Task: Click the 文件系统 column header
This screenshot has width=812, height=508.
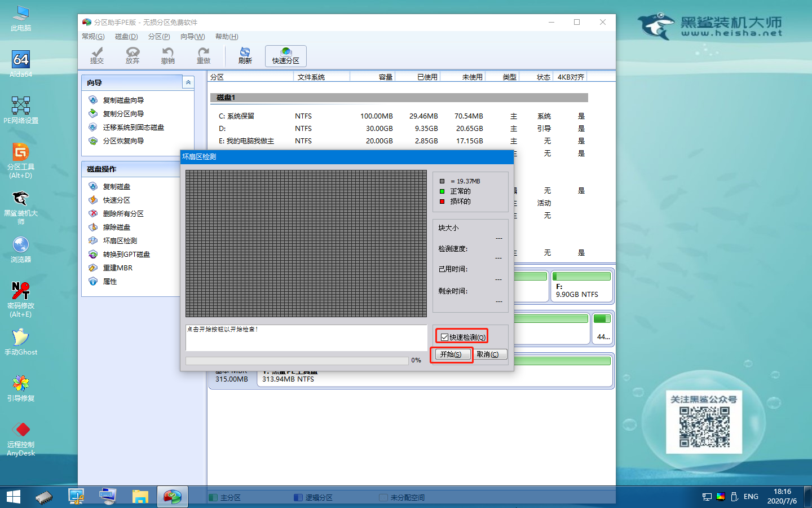Action: pyautogui.click(x=321, y=77)
